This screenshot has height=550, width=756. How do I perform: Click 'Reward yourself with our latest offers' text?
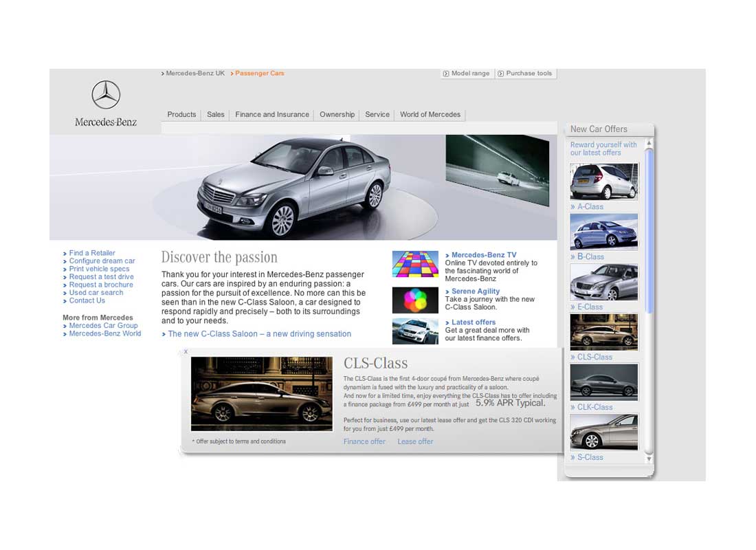pos(603,148)
